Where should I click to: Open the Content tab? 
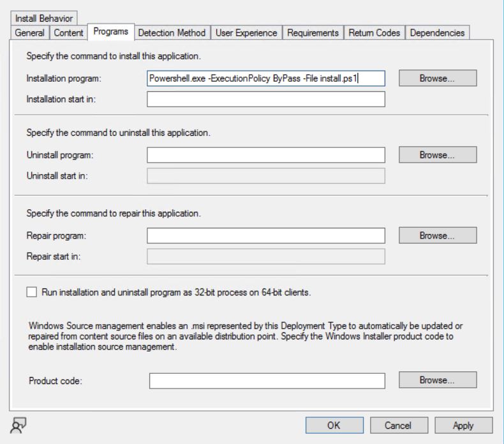tap(68, 33)
